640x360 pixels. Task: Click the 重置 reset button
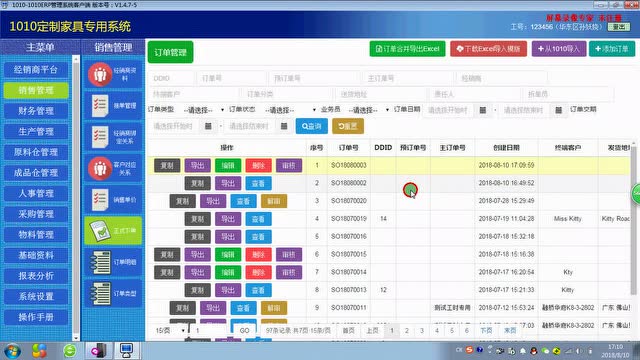(x=348, y=126)
